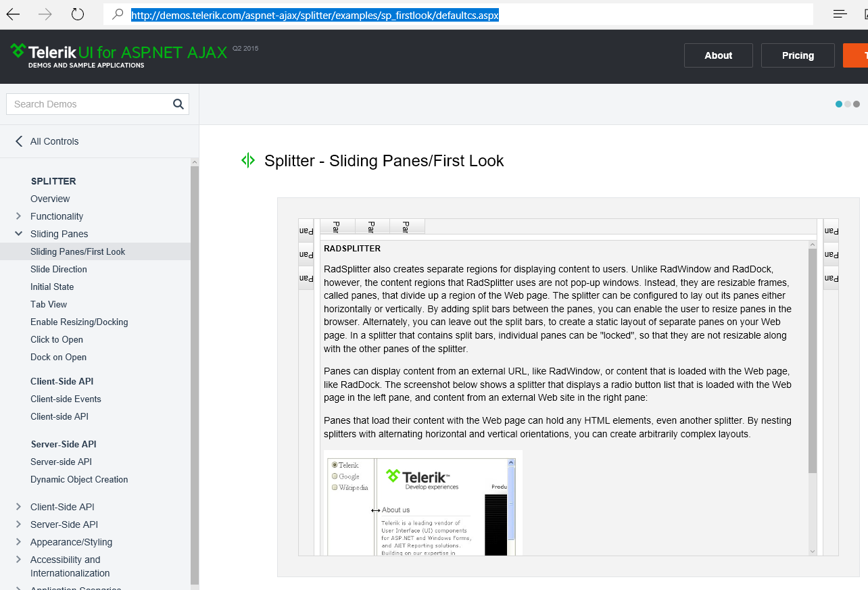Image resolution: width=868 pixels, height=590 pixels.
Task: Open the Click to Open demo
Action: click(x=57, y=339)
